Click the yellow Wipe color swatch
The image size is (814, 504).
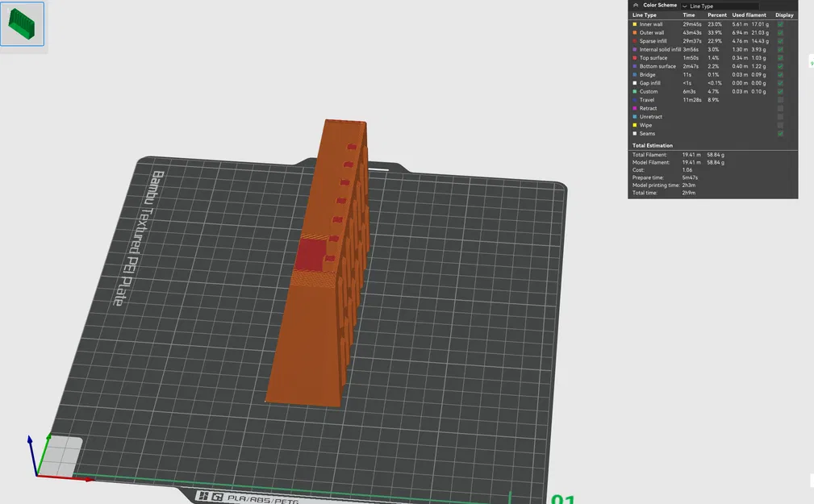tap(634, 125)
